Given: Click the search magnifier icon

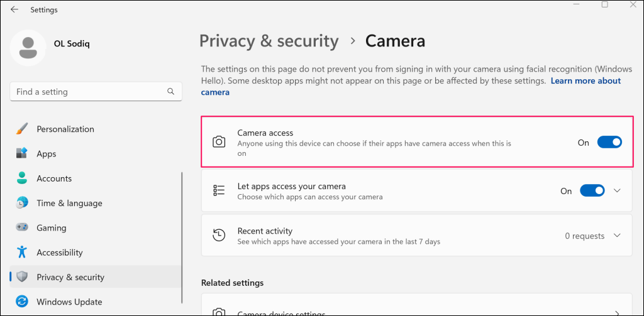Looking at the screenshot, I should pyautogui.click(x=171, y=92).
